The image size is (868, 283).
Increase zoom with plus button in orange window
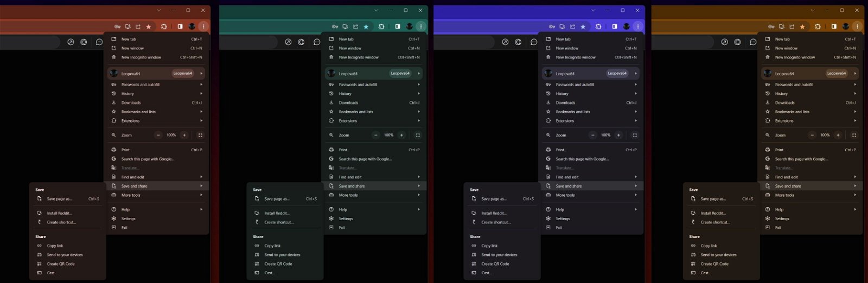(838, 135)
